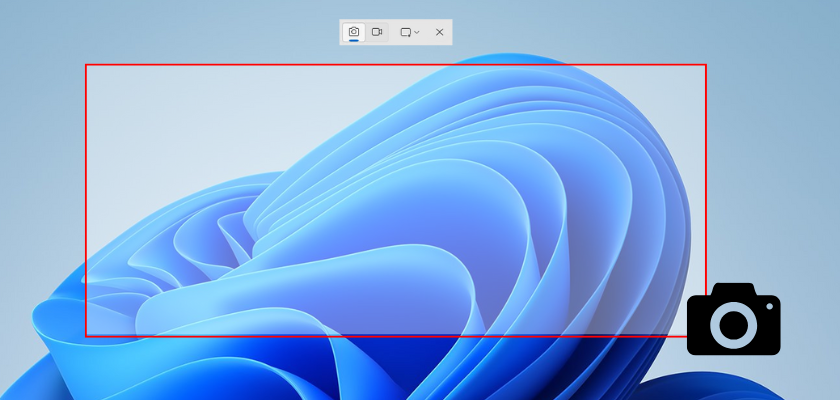Click the top-right corner of the red selection

706,65
